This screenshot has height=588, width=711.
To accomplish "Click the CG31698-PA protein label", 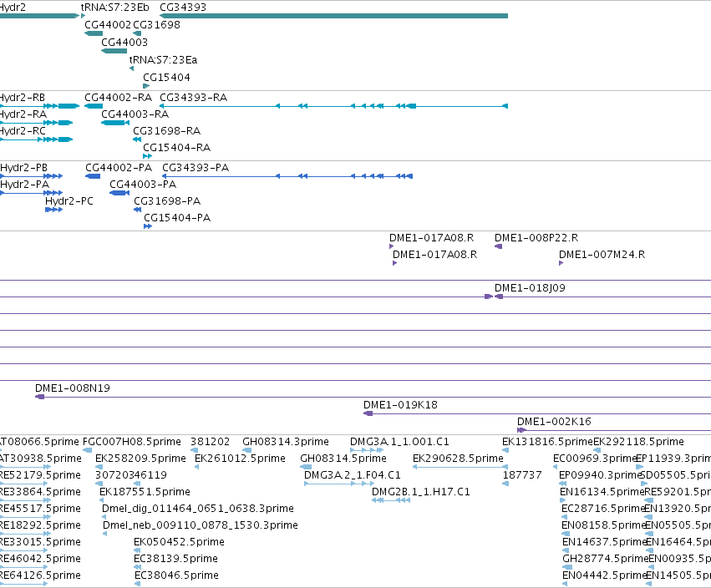I will tap(167, 201).
